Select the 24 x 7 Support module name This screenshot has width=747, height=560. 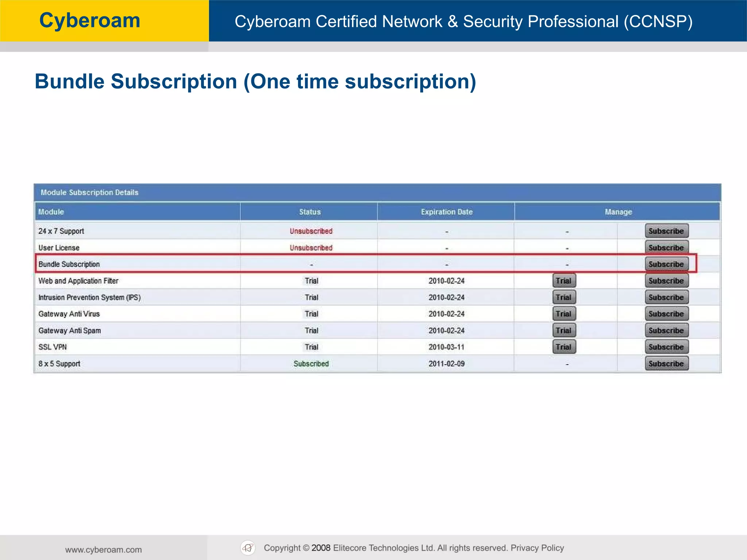click(61, 231)
